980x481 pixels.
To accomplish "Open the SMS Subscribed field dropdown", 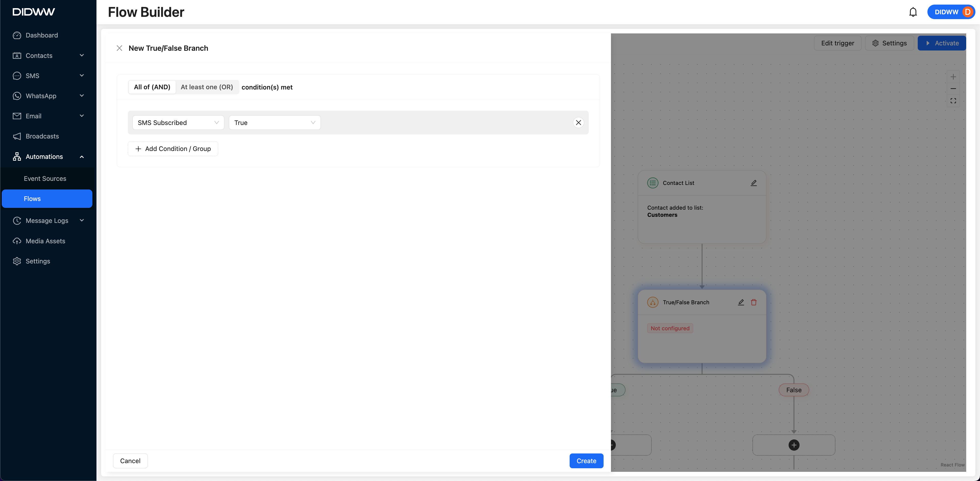I will point(178,122).
